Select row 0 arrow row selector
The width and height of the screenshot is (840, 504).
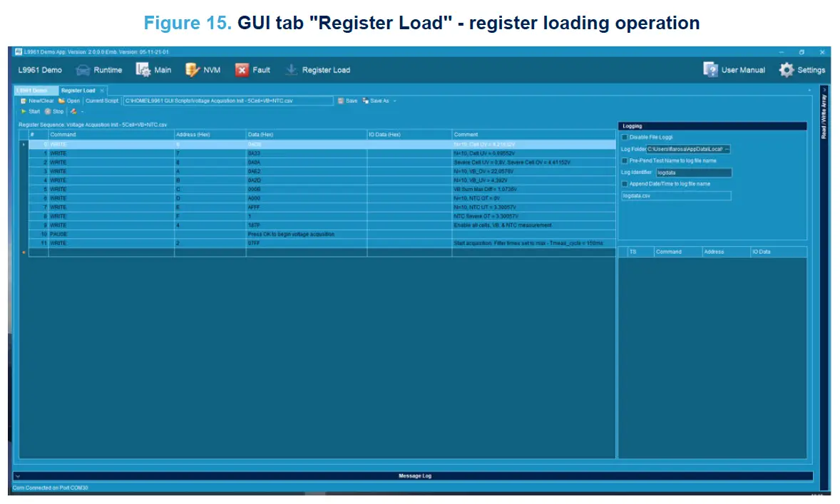tap(24, 145)
